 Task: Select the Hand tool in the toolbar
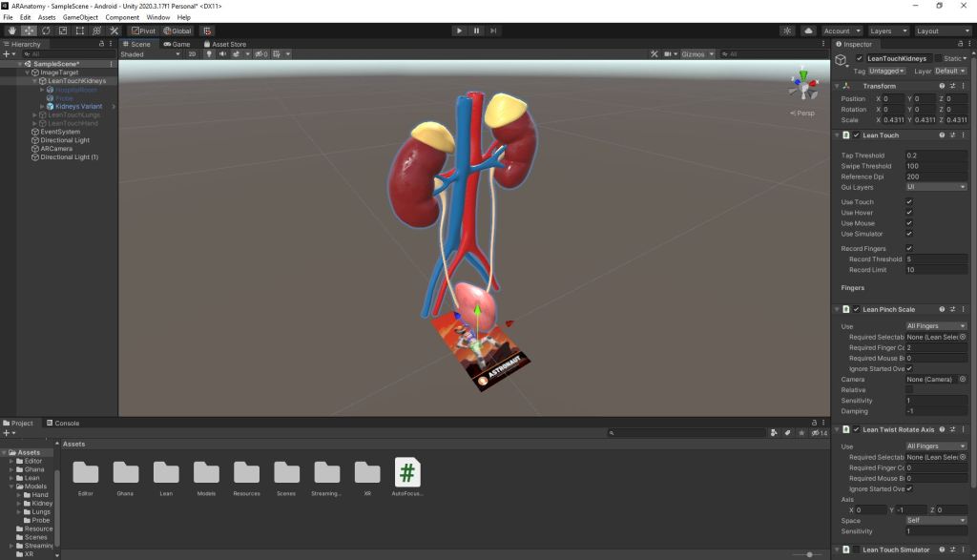click(11, 31)
